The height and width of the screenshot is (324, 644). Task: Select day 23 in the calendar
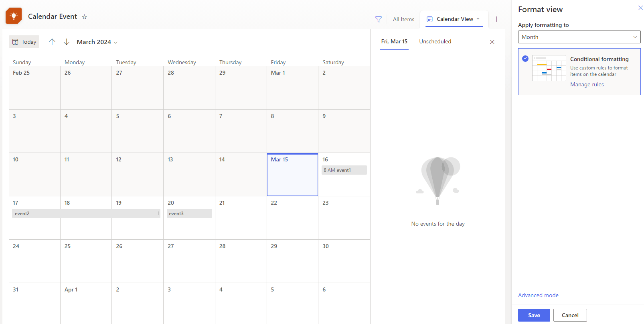[344, 218]
